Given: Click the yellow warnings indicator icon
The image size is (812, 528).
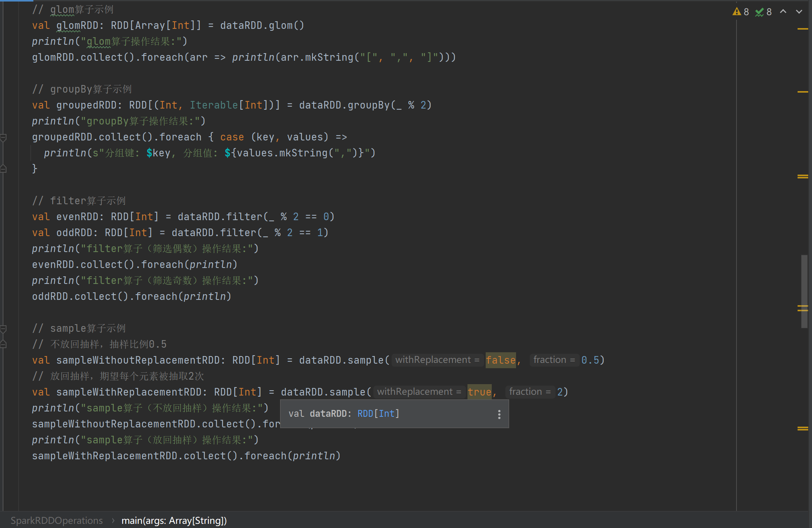Looking at the screenshot, I should pos(737,12).
